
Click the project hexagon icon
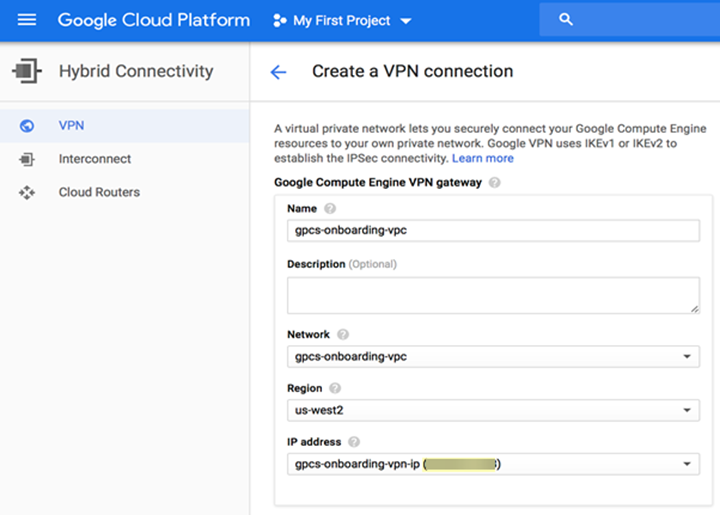[x=279, y=21]
